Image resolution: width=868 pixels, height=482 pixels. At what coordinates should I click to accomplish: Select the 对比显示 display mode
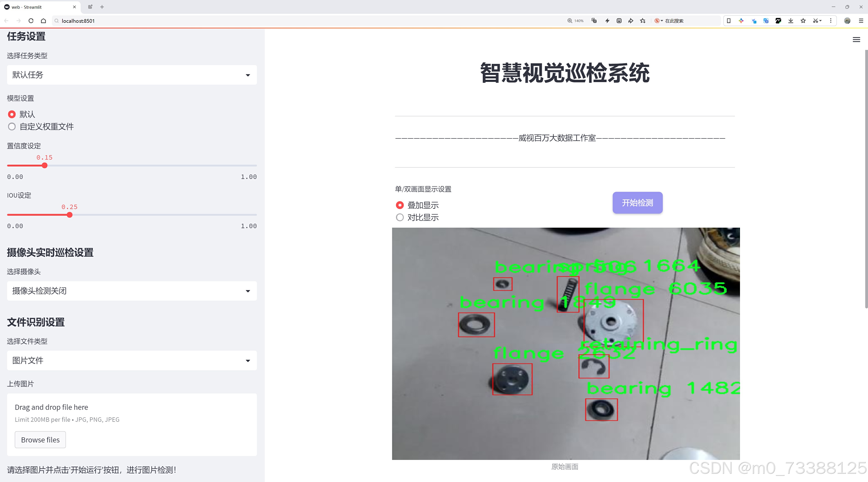pos(400,217)
